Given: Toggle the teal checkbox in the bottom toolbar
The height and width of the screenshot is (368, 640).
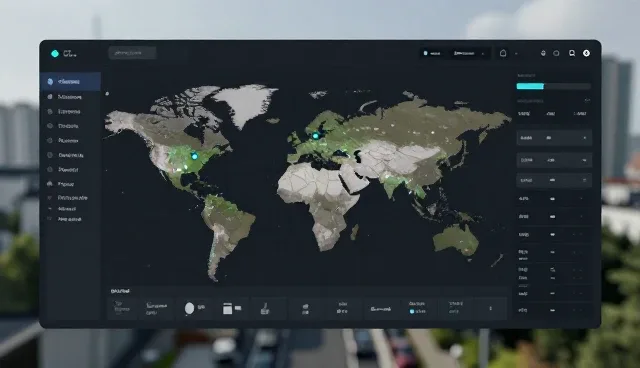Looking at the screenshot, I should pos(412,311).
